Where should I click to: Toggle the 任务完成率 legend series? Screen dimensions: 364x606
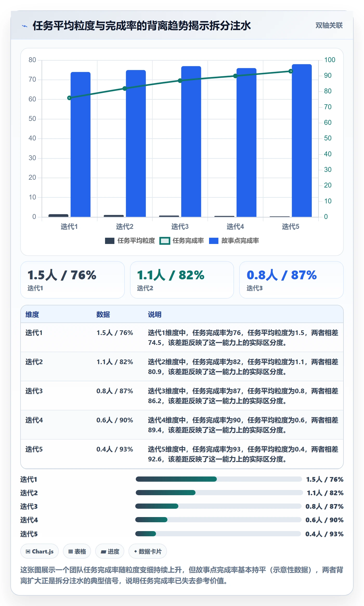[x=182, y=241]
